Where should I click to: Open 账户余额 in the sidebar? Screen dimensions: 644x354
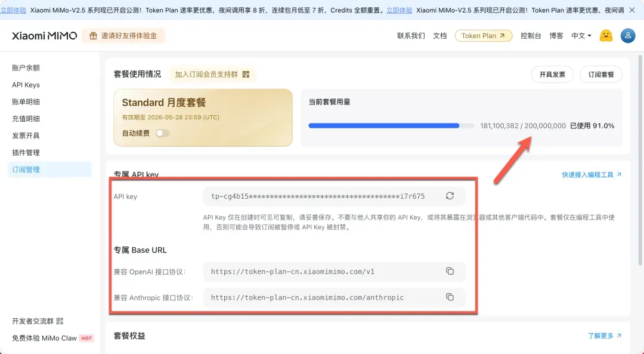point(26,68)
